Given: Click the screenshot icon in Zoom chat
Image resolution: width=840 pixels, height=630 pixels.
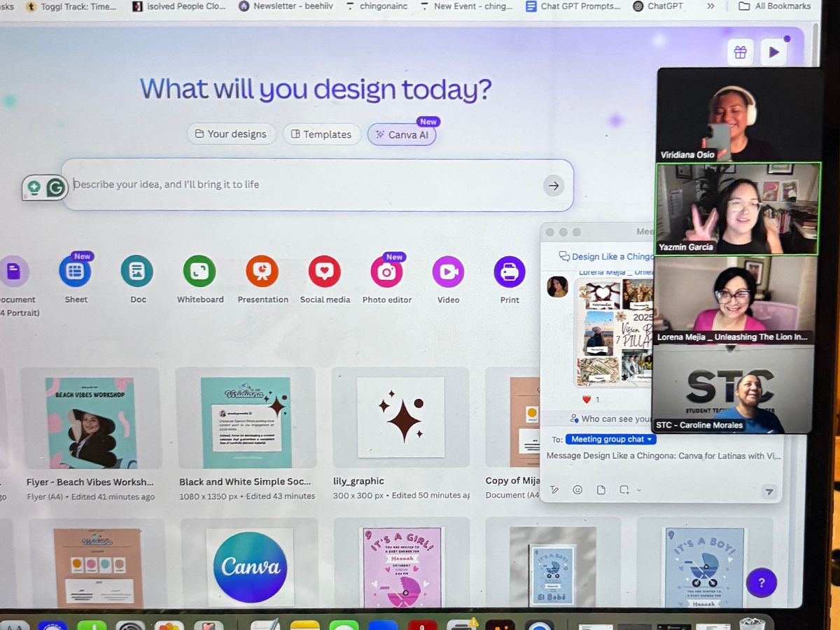Looking at the screenshot, I should click(624, 490).
